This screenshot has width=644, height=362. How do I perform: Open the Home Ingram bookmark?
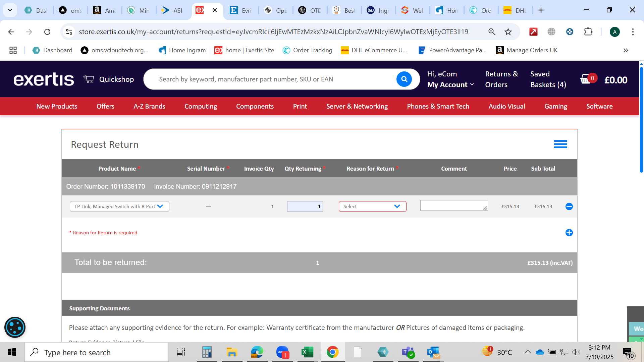[x=182, y=50]
